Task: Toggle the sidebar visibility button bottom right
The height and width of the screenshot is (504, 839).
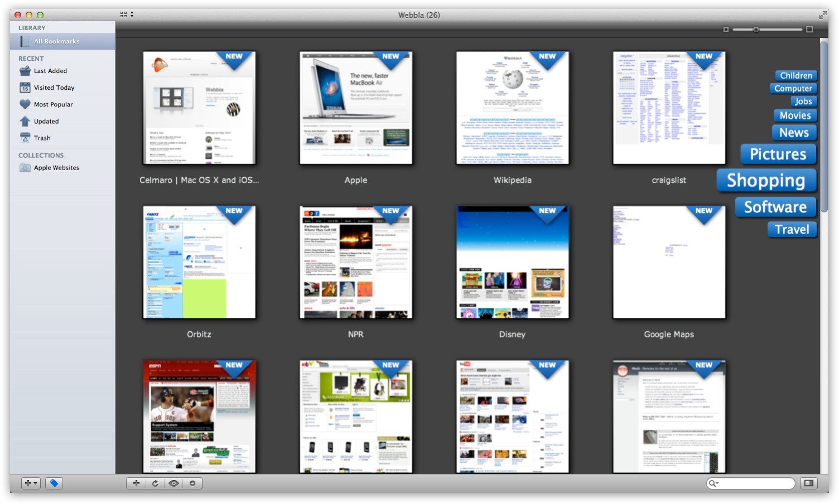Action: pos(808,483)
